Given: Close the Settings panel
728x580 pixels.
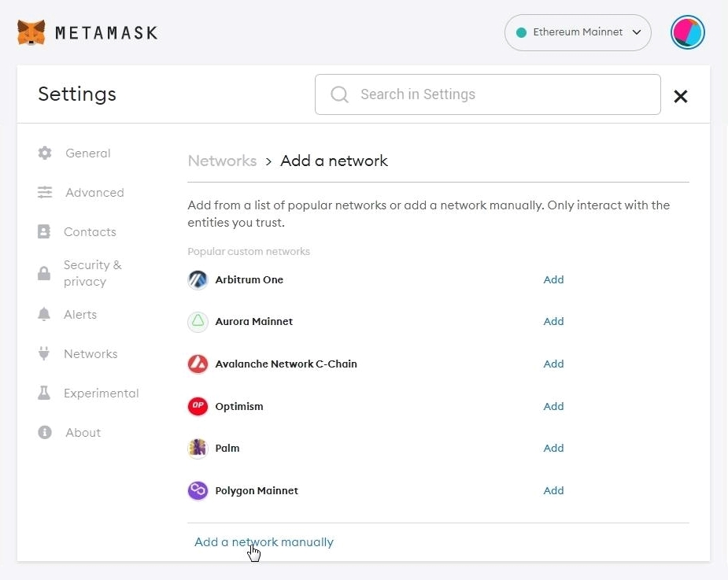Looking at the screenshot, I should tap(681, 96).
